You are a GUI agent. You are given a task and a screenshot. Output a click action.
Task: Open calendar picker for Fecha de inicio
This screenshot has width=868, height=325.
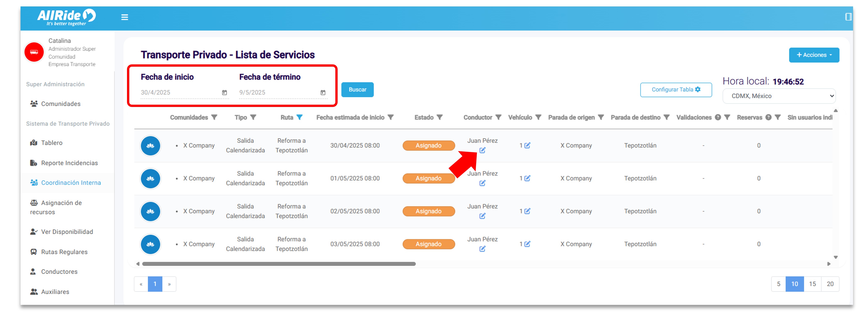pos(224,92)
